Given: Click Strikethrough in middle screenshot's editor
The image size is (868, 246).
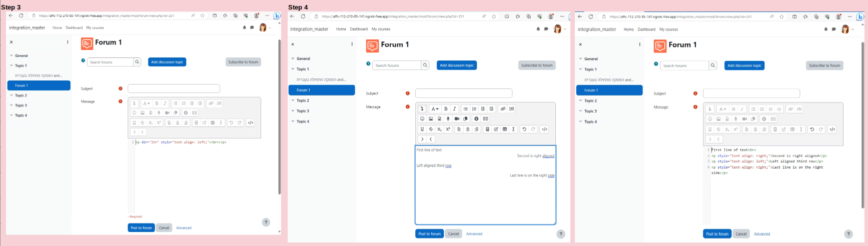Looking at the screenshot, I should click(431, 129).
